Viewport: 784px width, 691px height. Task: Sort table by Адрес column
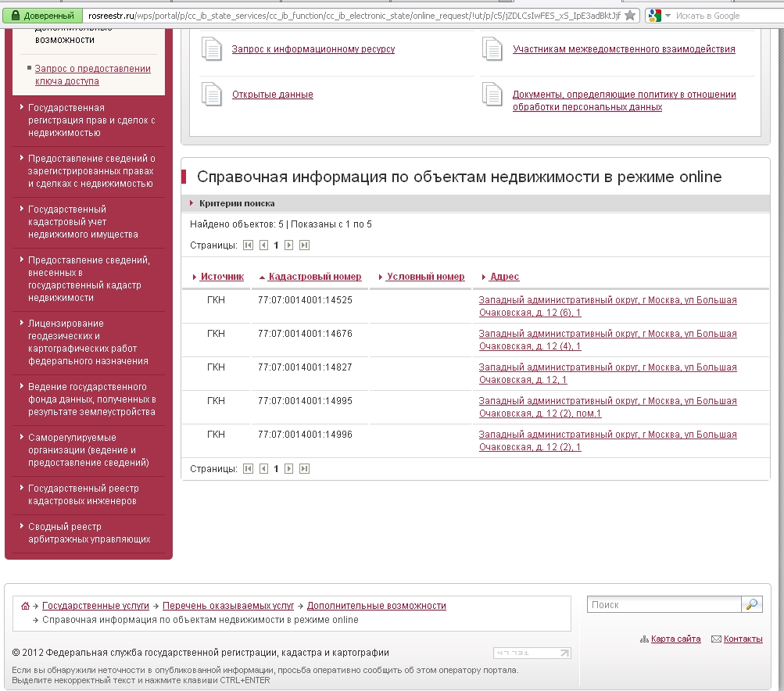(504, 277)
